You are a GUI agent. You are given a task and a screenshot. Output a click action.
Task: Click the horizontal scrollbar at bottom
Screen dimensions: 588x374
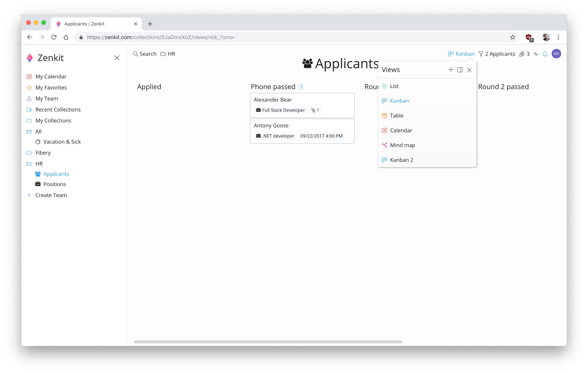268,342
